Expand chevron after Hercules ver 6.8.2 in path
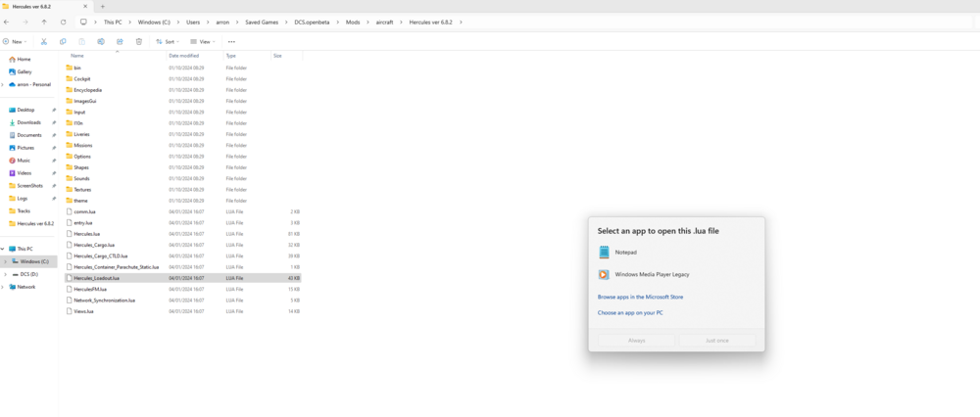 coord(461,22)
